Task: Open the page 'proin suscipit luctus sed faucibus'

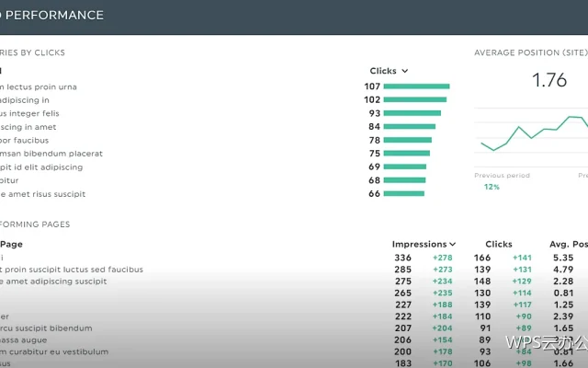Action: pos(73,270)
